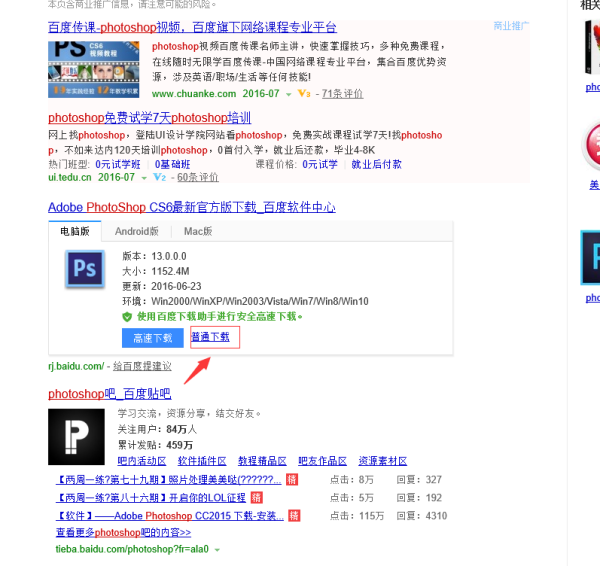Open the 71条评价 reviews link

pyautogui.click(x=342, y=94)
